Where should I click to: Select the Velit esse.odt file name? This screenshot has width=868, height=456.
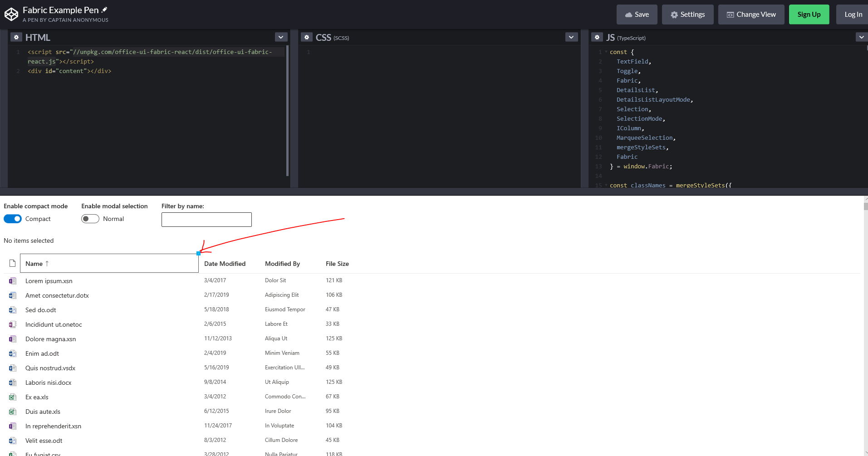[44, 441]
